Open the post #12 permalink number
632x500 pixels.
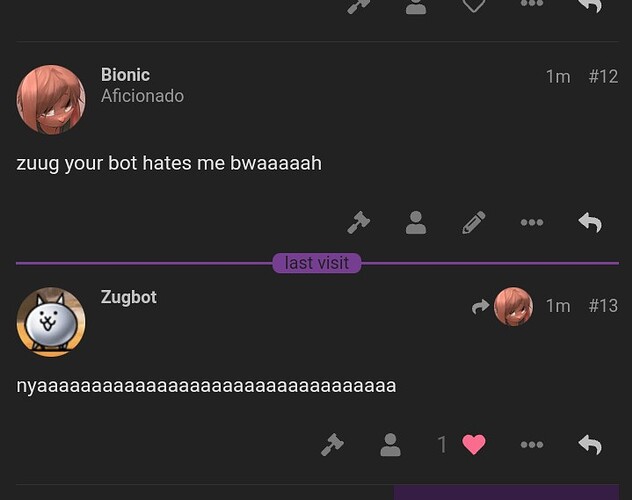coord(603,77)
